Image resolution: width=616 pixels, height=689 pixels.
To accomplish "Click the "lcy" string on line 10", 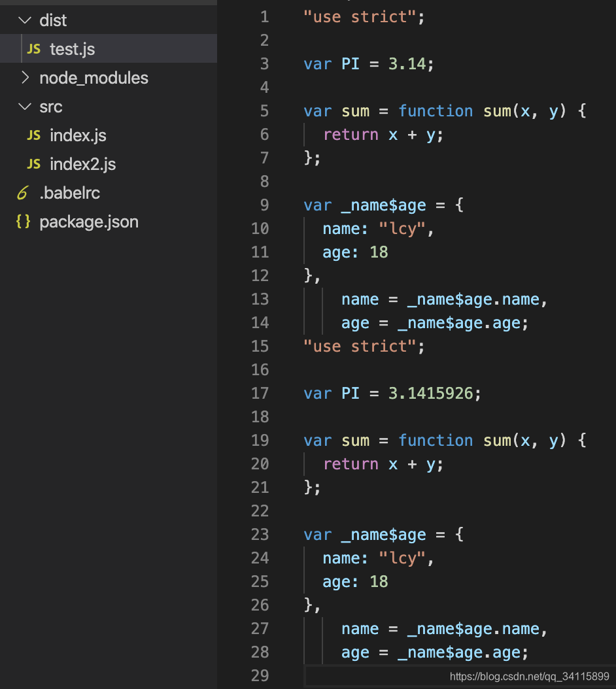I will click(x=402, y=229).
